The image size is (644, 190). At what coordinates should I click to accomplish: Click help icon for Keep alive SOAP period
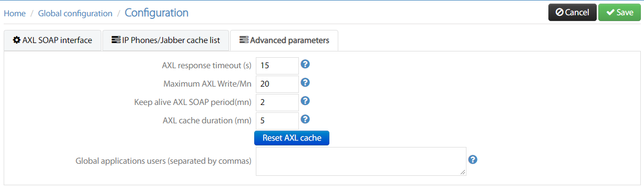(x=305, y=101)
